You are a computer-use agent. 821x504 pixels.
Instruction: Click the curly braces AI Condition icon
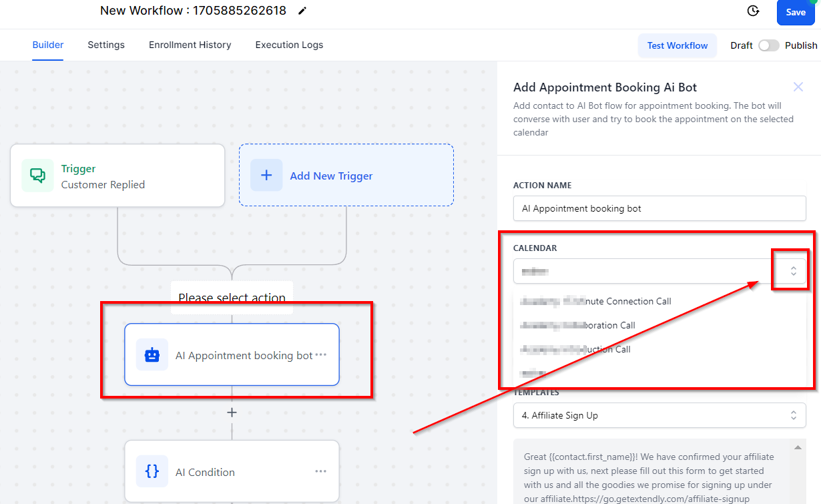(x=152, y=471)
